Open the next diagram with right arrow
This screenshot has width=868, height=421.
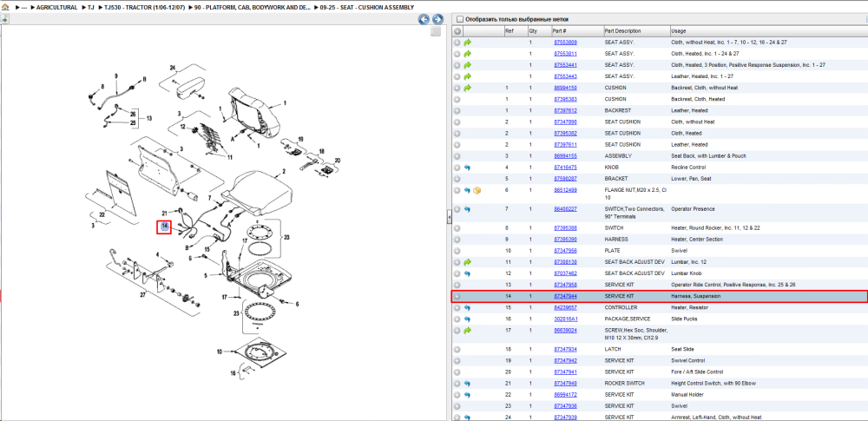pyautogui.click(x=437, y=19)
